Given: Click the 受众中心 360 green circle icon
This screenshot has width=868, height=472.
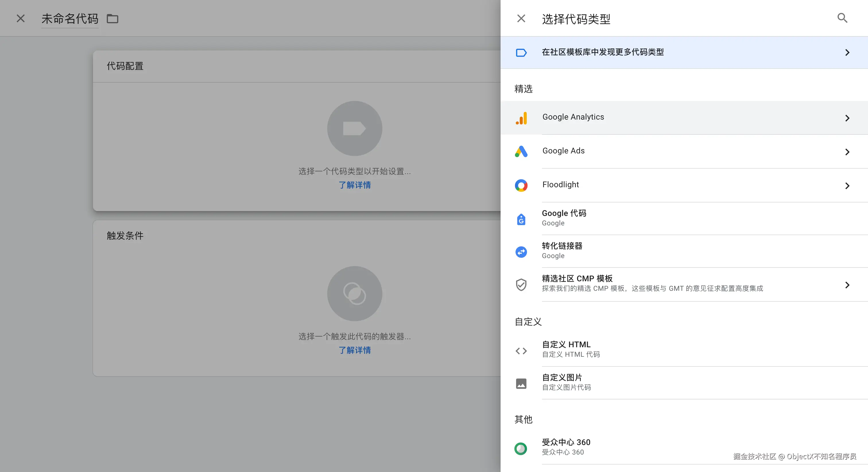Looking at the screenshot, I should click(521, 448).
